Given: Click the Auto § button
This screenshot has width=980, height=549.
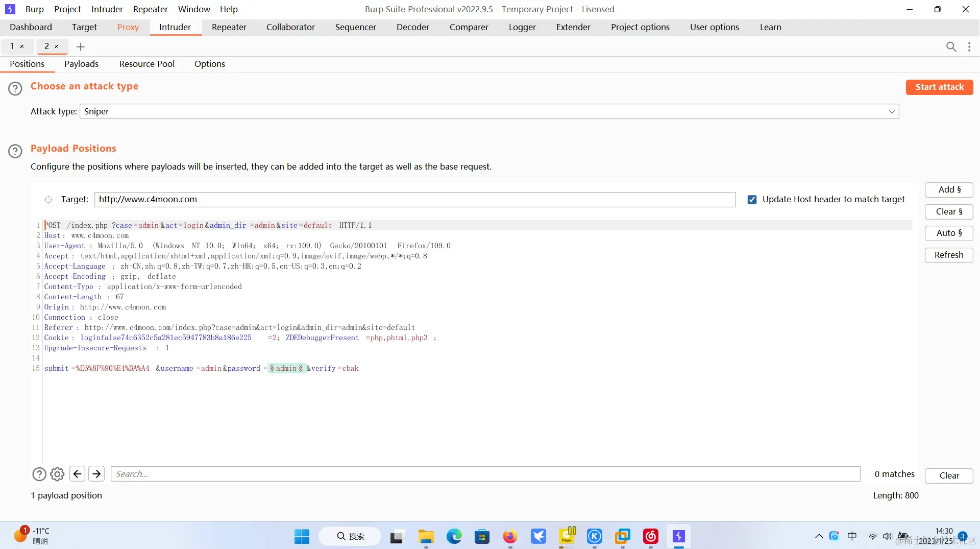Looking at the screenshot, I should click(x=949, y=233).
